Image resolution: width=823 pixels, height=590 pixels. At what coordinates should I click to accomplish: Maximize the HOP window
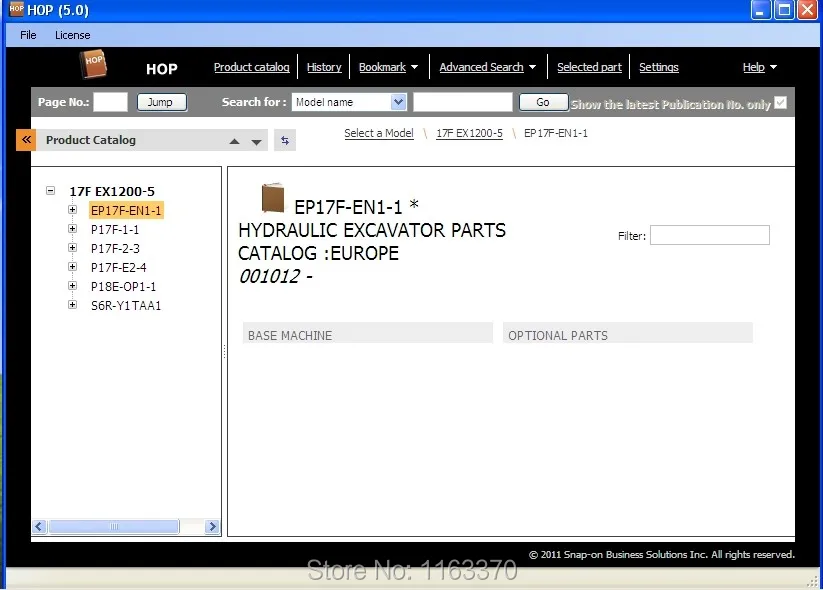[x=784, y=9]
